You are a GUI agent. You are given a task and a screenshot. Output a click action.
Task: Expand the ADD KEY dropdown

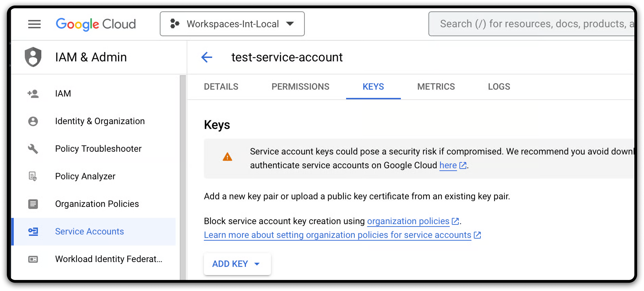[237, 264]
